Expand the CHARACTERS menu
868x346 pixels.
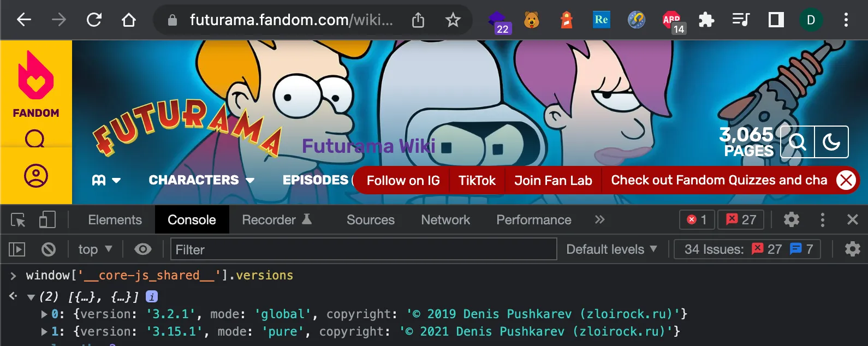coord(201,180)
